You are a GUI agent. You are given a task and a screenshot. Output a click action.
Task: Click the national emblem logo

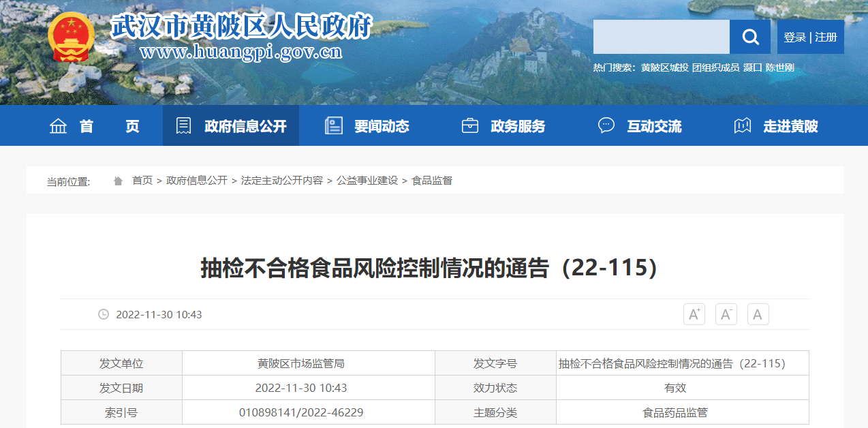(72, 37)
